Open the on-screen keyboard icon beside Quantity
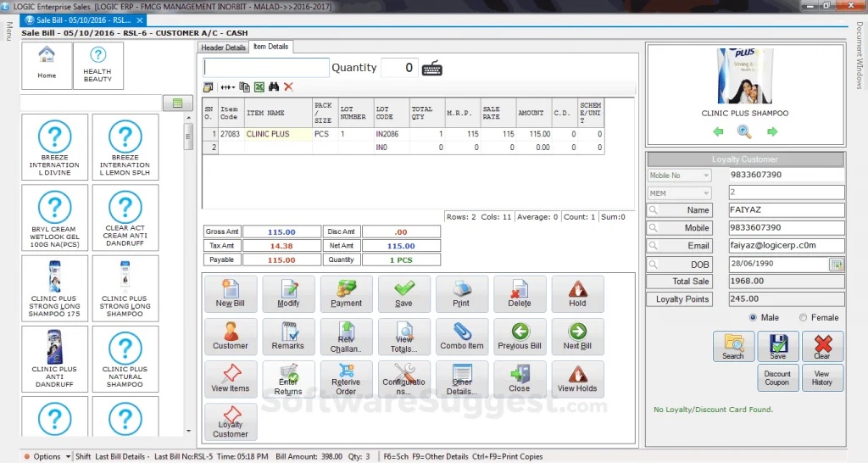 click(431, 69)
